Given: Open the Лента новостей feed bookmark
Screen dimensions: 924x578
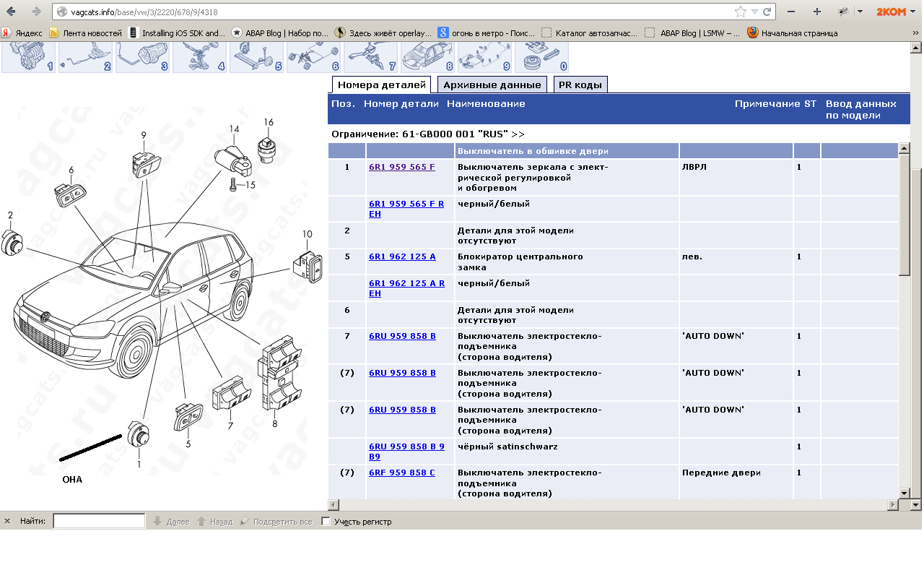Looking at the screenshot, I should point(85,33).
